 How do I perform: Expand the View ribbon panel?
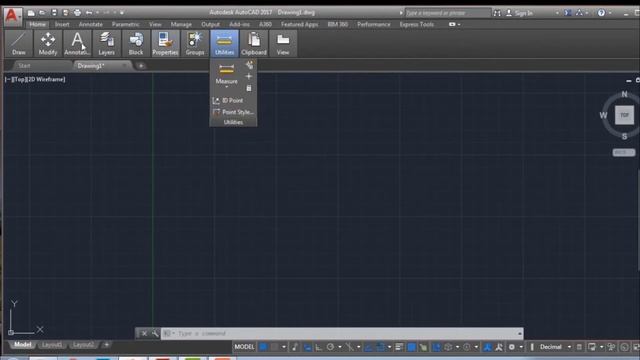283,44
